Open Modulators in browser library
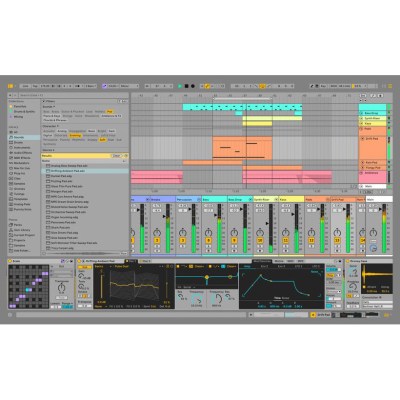The width and height of the screenshot is (400, 400). [x=21, y=163]
